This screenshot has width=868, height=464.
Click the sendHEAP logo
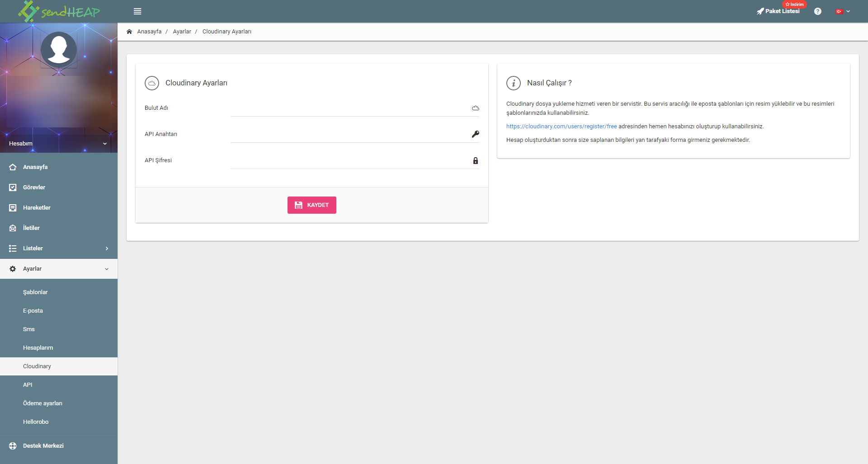pos(59,11)
